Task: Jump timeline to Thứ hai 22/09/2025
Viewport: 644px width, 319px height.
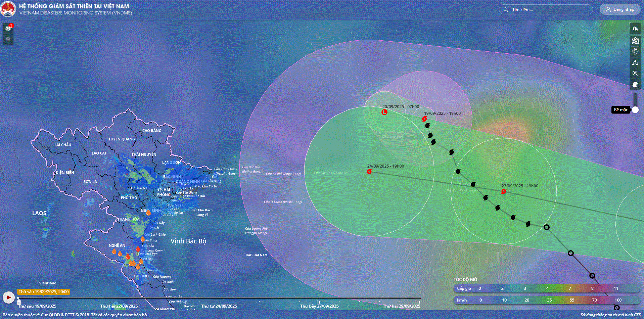Action: (119, 306)
